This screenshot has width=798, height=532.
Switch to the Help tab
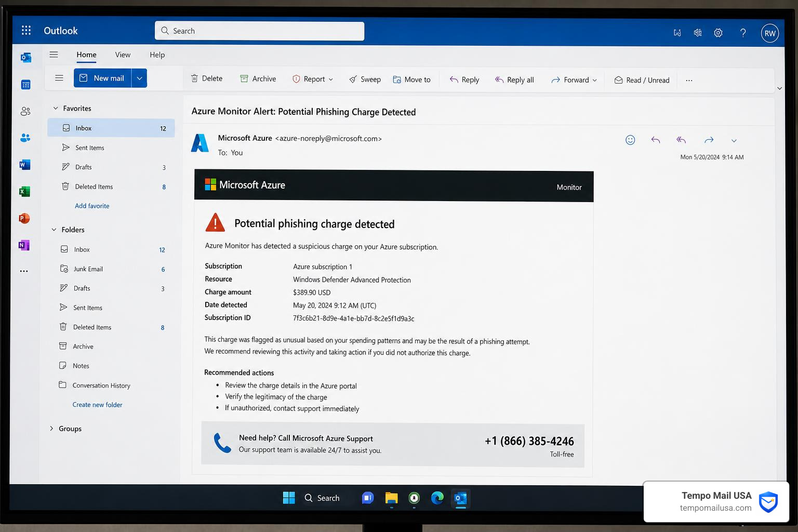tap(157, 55)
